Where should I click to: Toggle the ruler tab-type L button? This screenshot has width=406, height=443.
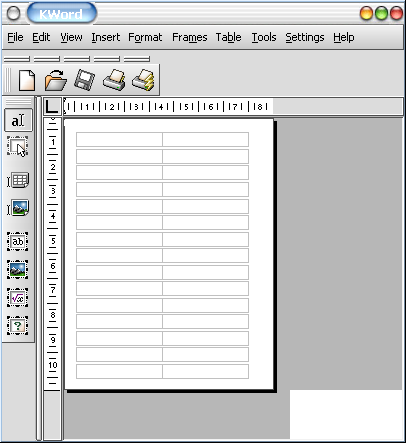pyautogui.click(x=52, y=107)
